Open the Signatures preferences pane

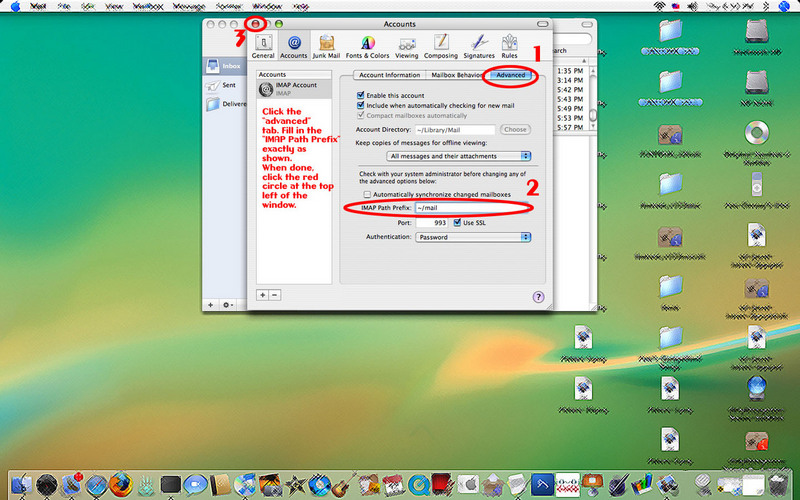pyautogui.click(x=479, y=45)
